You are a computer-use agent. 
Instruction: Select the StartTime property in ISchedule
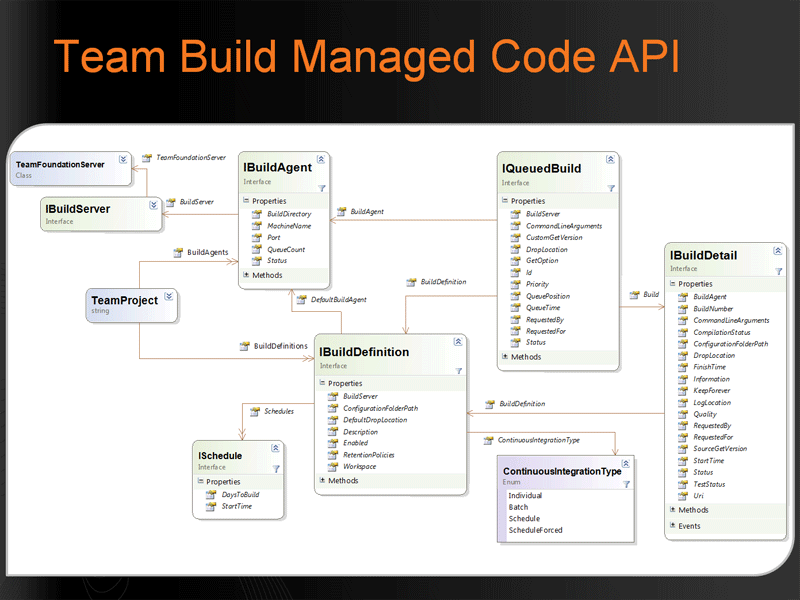point(237,506)
